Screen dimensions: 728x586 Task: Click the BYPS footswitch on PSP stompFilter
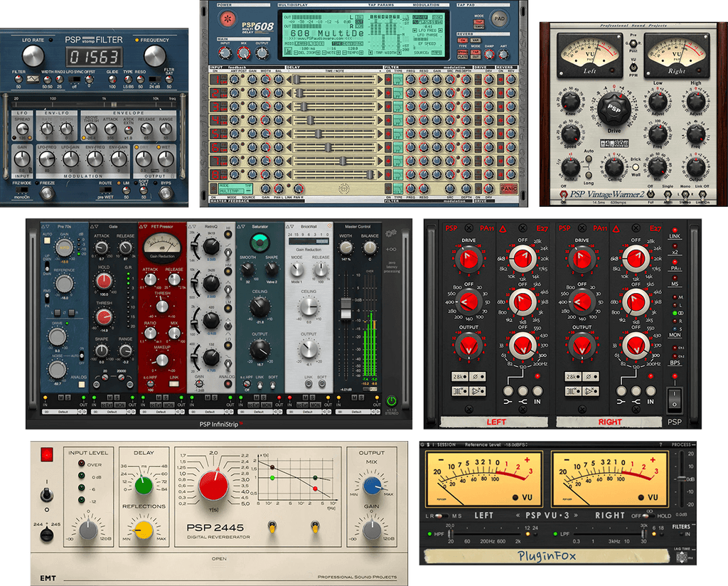166,193
